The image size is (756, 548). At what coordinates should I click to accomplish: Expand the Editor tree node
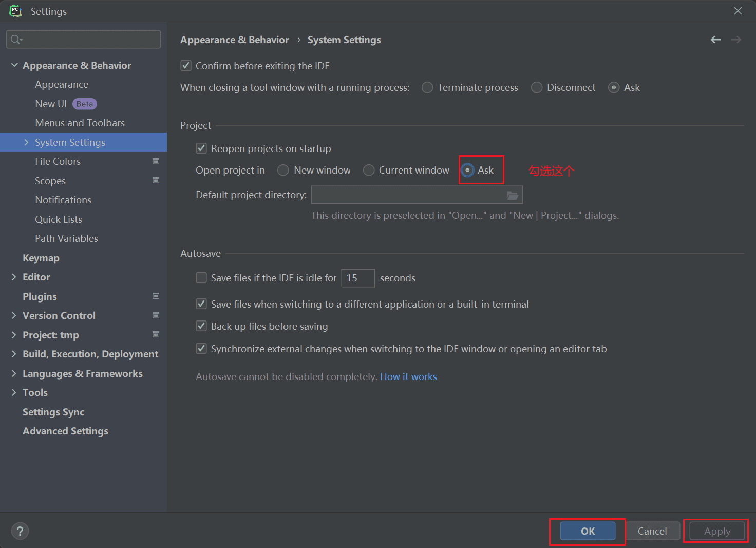coord(14,277)
